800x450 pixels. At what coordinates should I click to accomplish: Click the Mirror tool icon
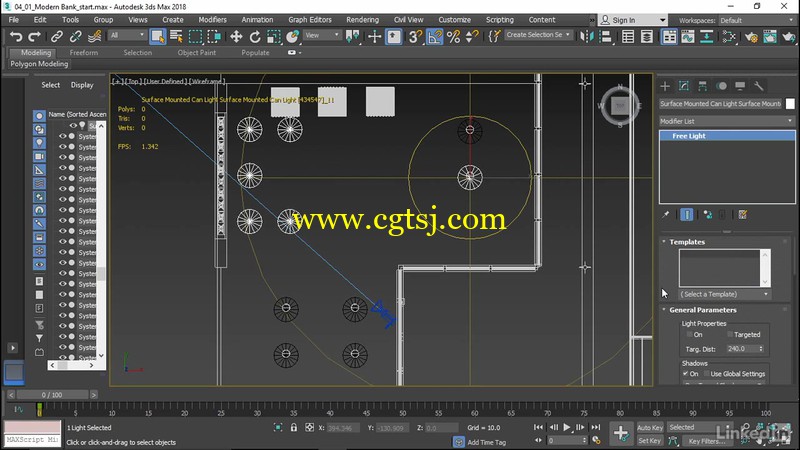(587, 37)
